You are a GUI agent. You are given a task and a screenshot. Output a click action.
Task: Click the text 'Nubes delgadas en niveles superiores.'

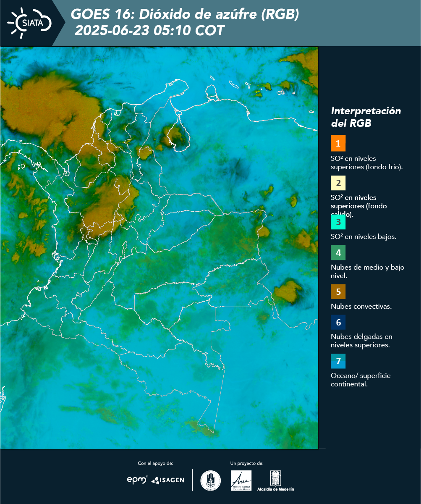click(x=361, y=341)
